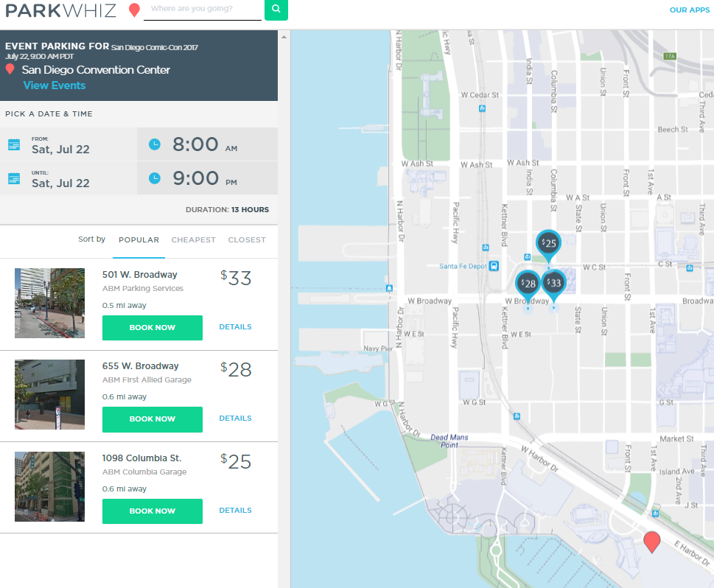Image resolution: width=714 pixels, height=588 pixels.
Task: Open the Until date Sat, Jul 22 picker
Action: pos(69,178)
